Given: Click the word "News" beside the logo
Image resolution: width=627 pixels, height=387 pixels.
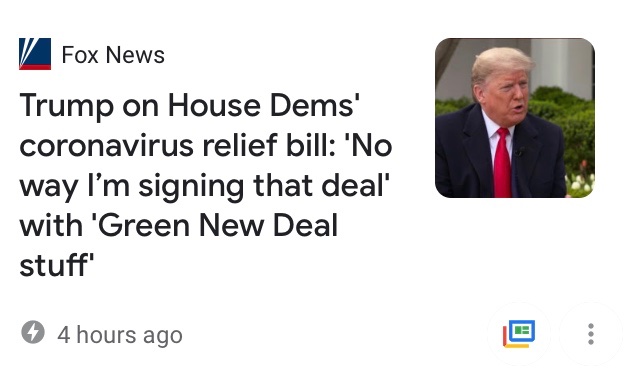Looking at the screenshot, I should pyautogui.click(x=135, y=55).
